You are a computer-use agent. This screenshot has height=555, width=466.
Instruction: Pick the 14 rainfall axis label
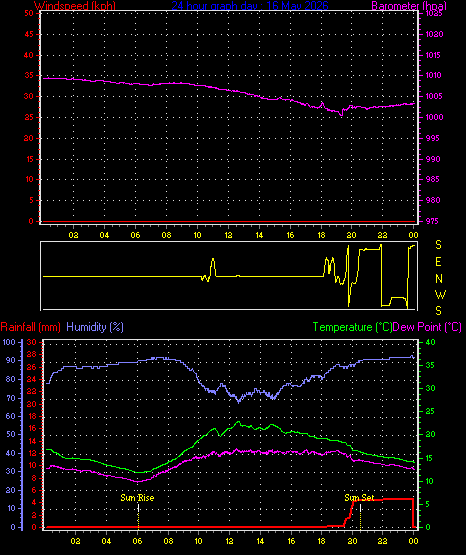click(x=32, y=441)
